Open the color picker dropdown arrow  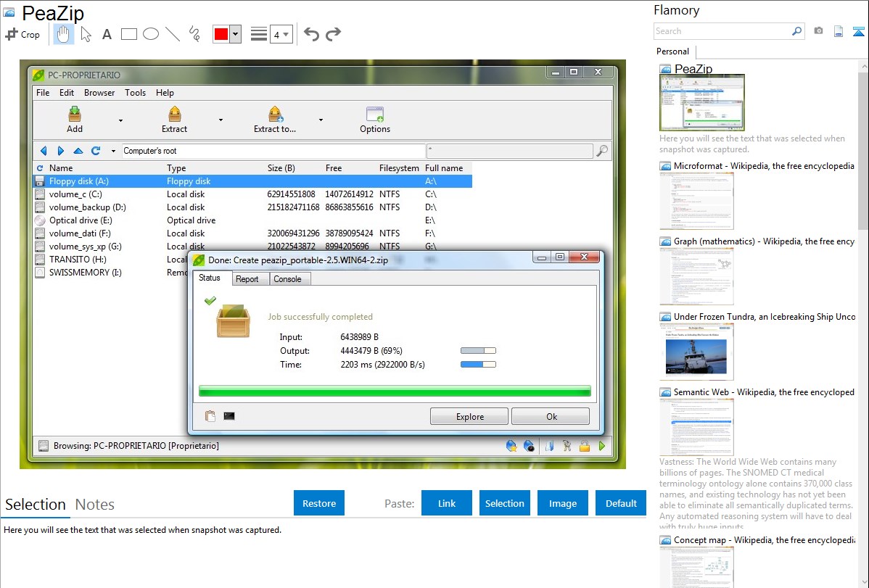(x=236, y=34)
